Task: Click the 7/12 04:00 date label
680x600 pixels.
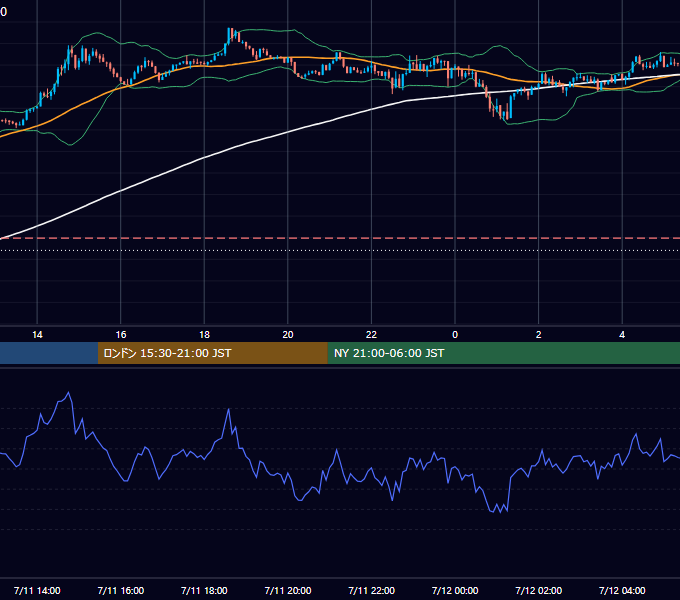Action: 622,590
